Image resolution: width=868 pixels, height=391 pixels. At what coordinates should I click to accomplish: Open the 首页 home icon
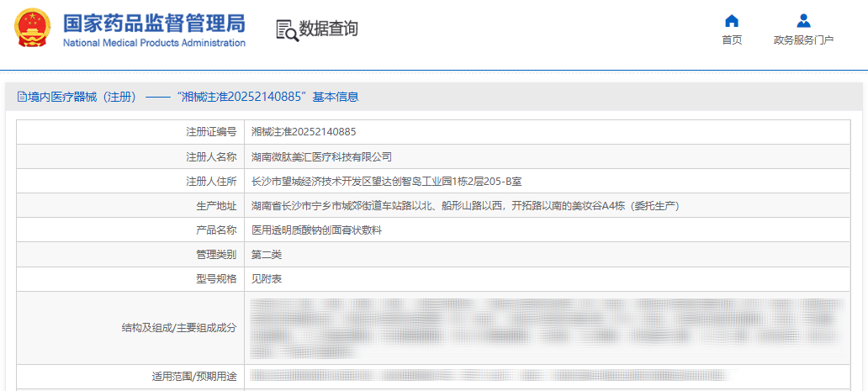coord(732,21)
